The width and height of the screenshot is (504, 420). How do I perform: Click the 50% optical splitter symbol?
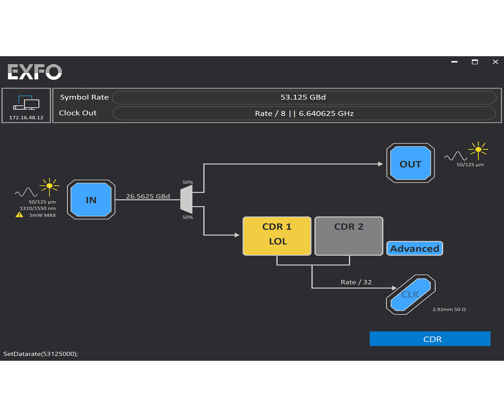pos(186,199)
